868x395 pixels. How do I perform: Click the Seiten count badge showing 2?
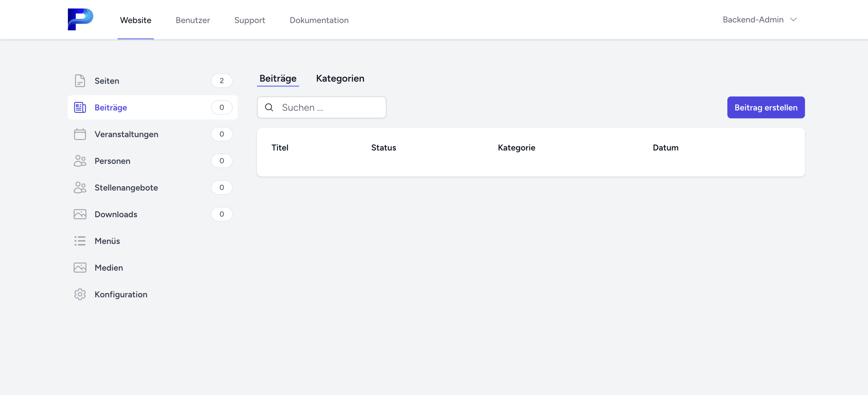click(x=221, y=81)
